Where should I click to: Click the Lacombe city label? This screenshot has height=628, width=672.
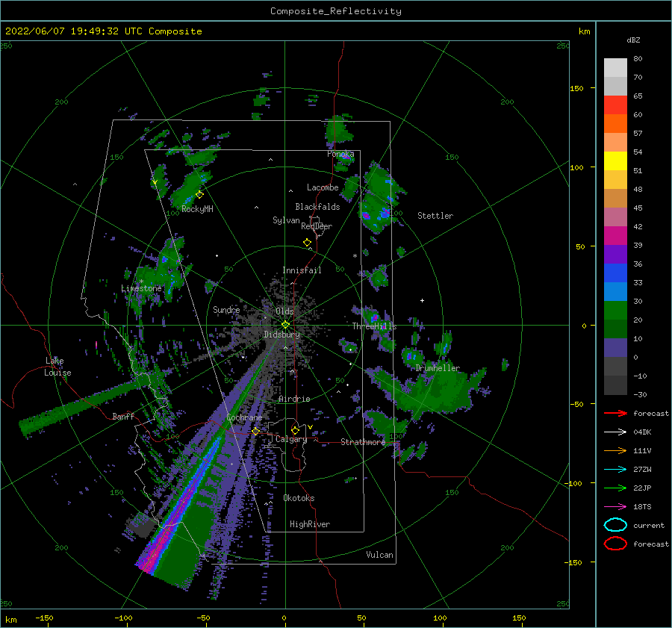pyautogui.click(x=323, y=187)
